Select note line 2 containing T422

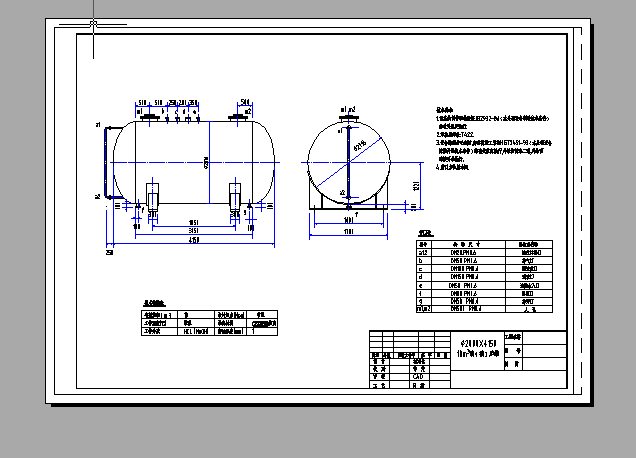[x=455, y=134]
